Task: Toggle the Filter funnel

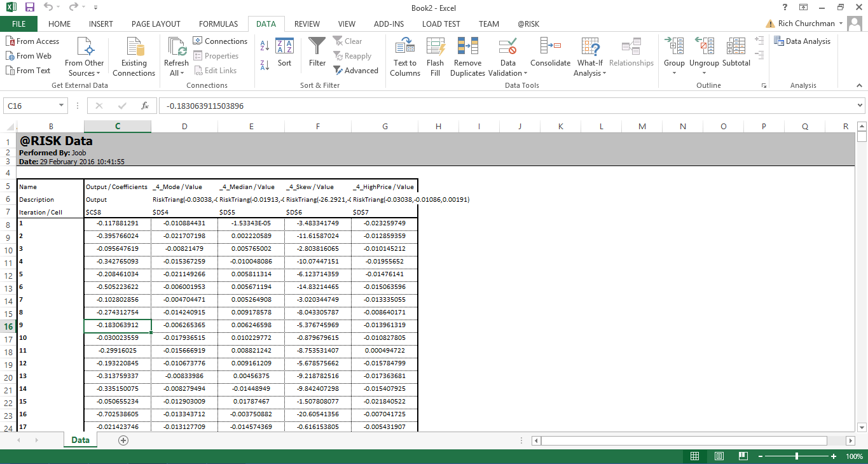Action: pos(317,52)
